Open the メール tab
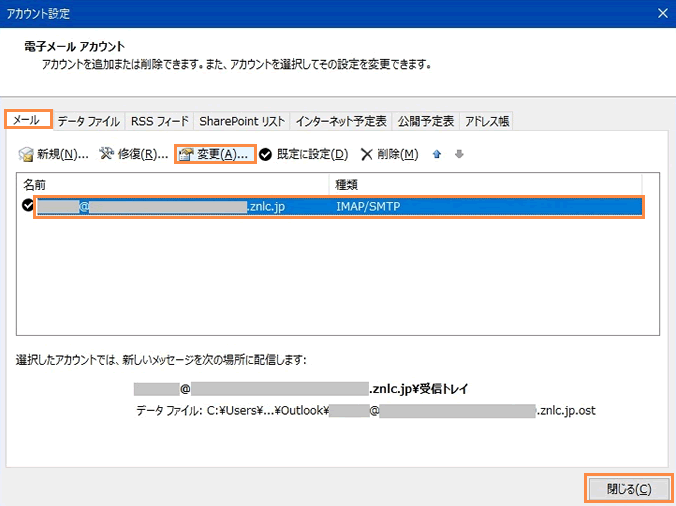 (28, 120)
